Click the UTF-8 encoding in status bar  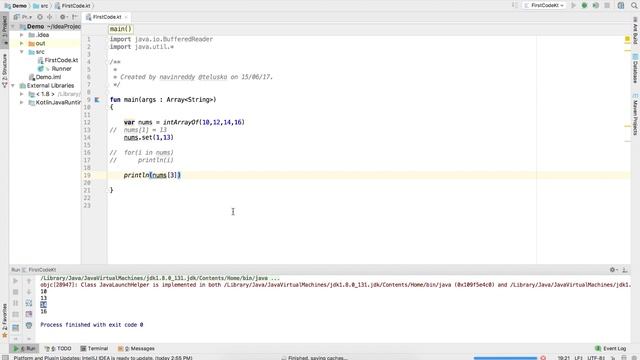(x=596, y=358)
